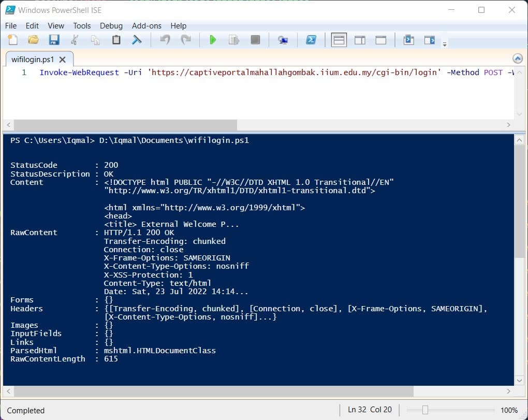Run selection toolbar icon

233,40
